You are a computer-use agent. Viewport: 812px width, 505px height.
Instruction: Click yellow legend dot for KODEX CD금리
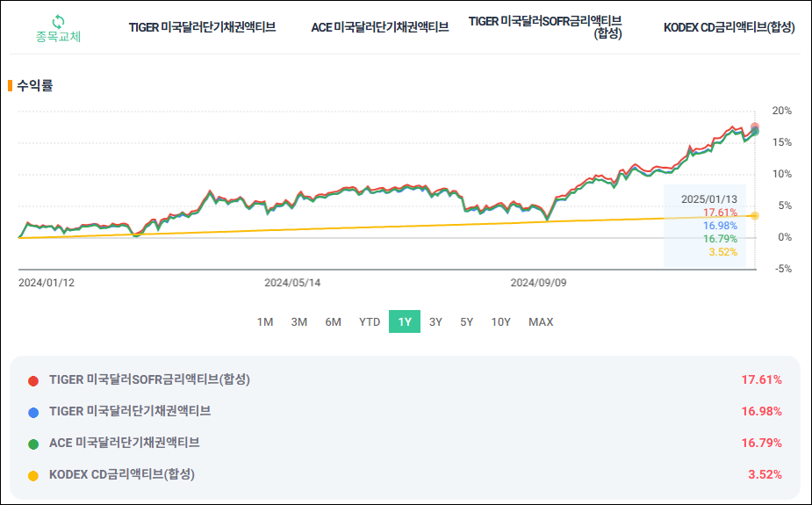[x=33, y=476]
